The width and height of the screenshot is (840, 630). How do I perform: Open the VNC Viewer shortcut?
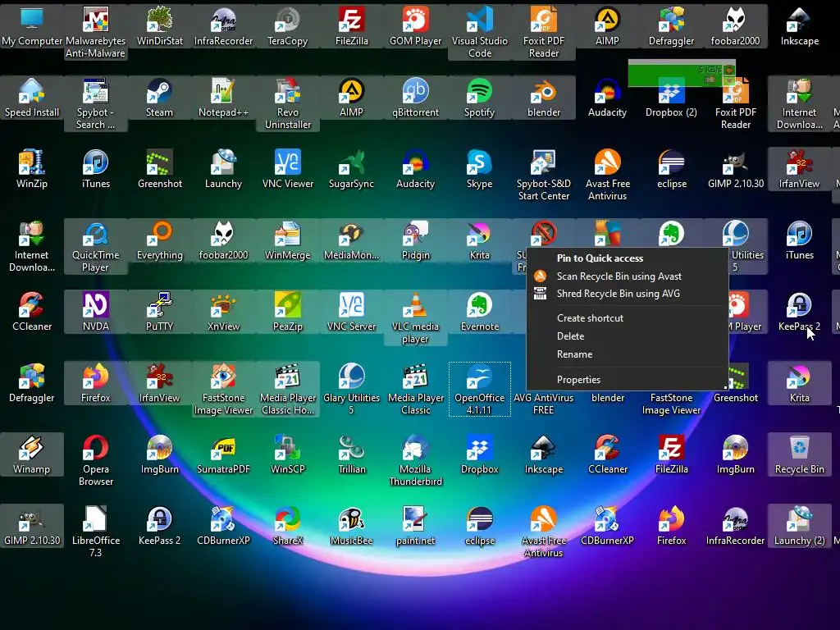coord(288,169)
